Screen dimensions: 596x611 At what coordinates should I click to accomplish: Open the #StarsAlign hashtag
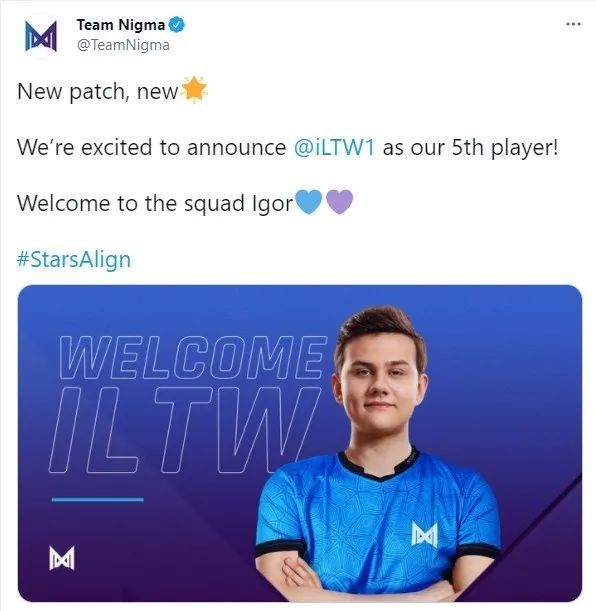tap(74, 260)
